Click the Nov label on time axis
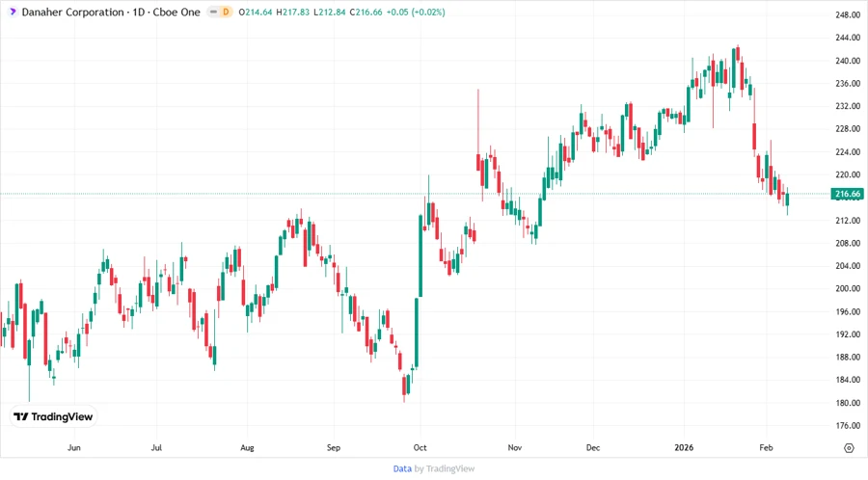The image size is (868, 480). point(514,447)
